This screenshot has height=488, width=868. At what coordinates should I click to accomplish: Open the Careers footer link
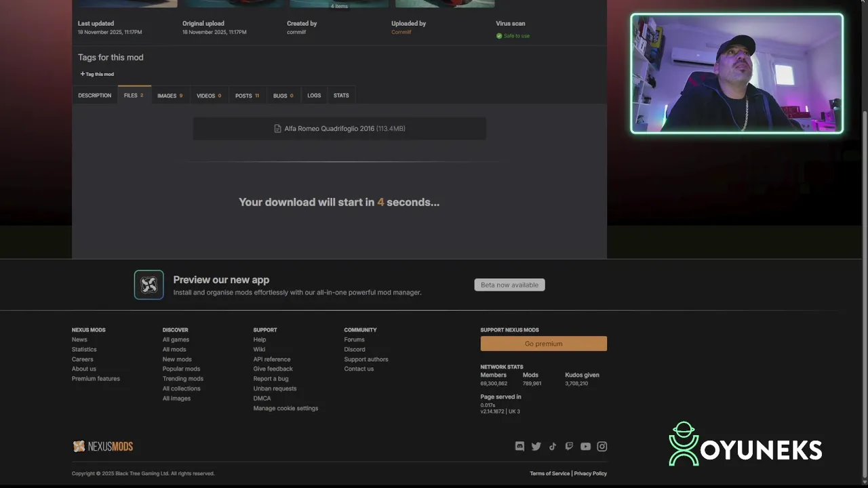pos(83,359)
